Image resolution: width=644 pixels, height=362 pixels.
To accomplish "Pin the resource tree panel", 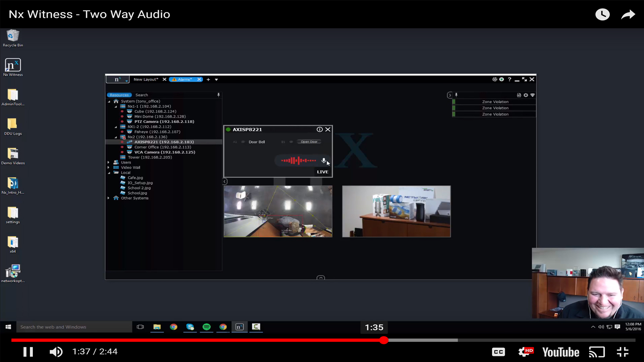I will coord(218,95).
